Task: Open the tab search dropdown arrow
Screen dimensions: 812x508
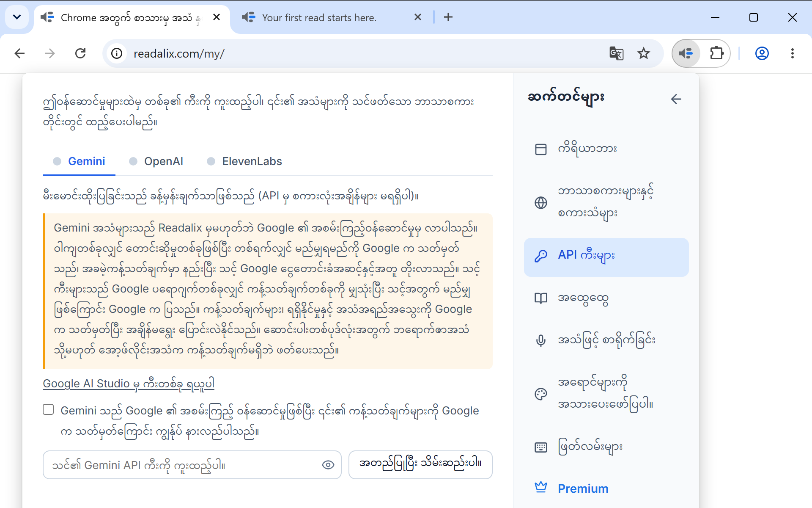Action: tap(17, 17)
